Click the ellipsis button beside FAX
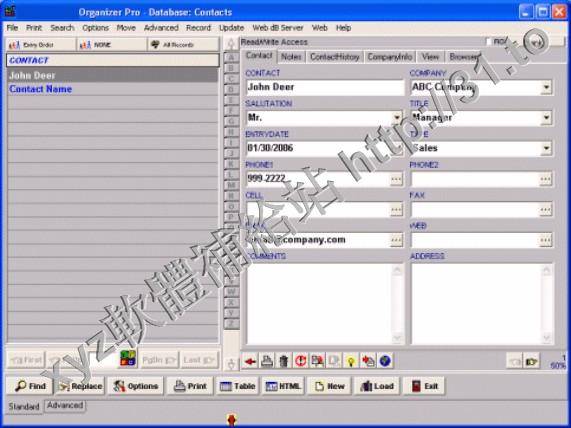The width and height of the screenshot is (571, 428). 545,210
